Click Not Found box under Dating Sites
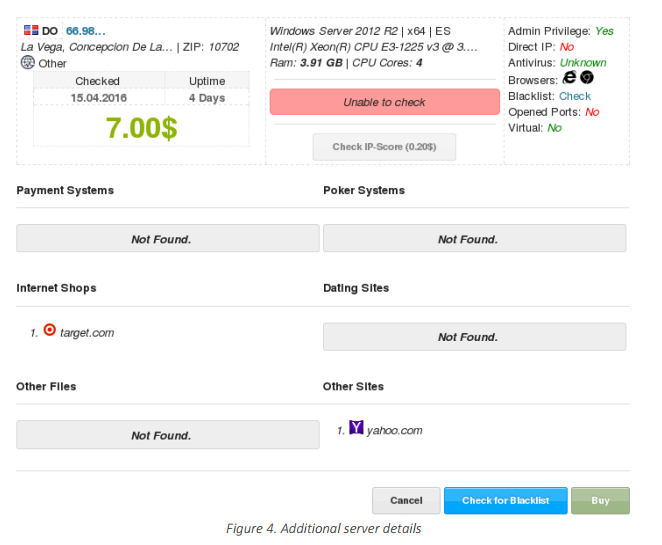 475,337
